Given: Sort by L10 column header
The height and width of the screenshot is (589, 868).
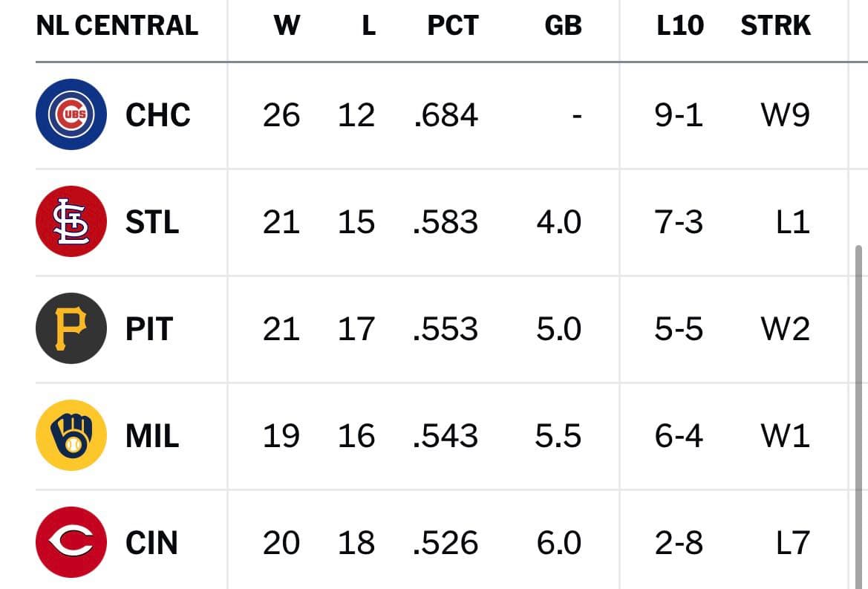Looking at the screenshot, I should click(x=680, y=25).
